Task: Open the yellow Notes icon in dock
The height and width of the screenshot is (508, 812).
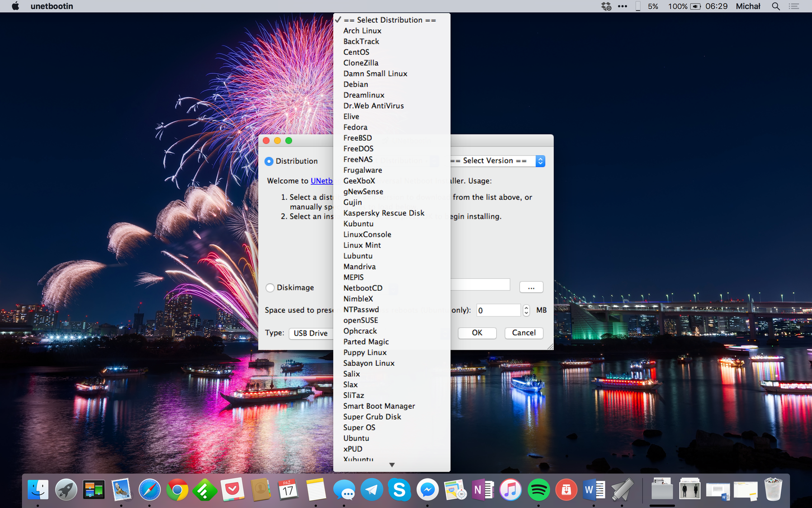Action: click(316, 490)
